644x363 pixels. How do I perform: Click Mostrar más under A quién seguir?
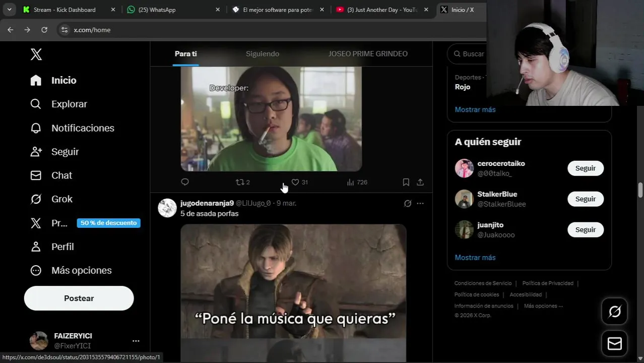(475, 258)
